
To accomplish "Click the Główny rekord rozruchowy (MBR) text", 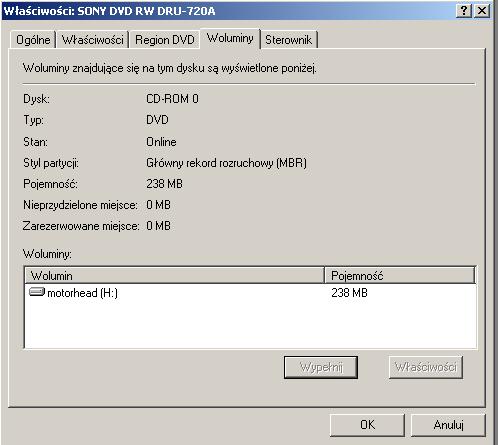I will (x=226, y=163).
